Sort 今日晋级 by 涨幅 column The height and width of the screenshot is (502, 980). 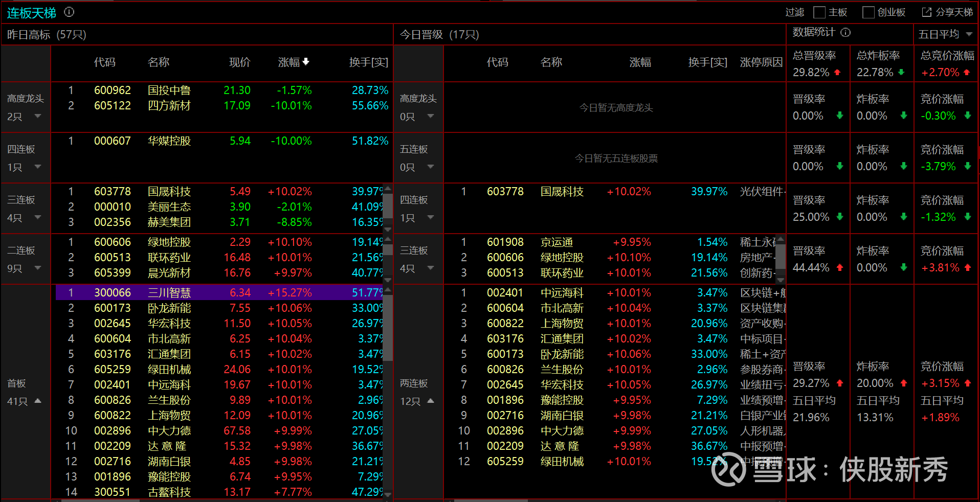(640, 62)
